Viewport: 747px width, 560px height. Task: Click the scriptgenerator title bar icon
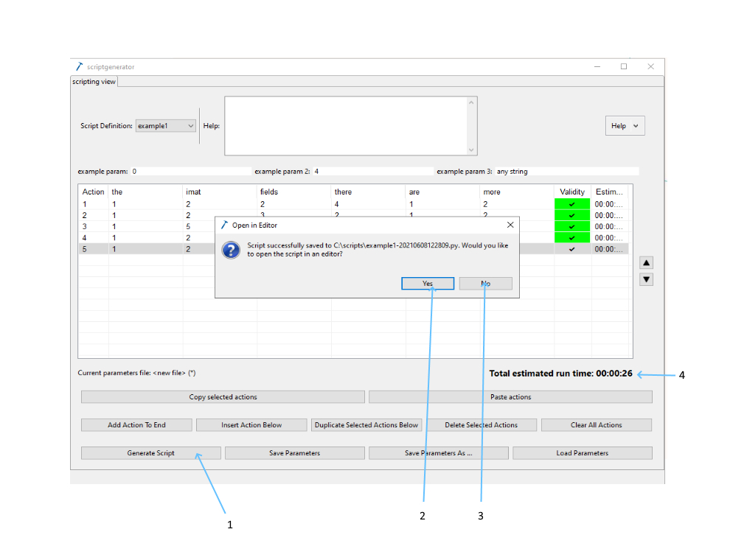pos(79,66)
